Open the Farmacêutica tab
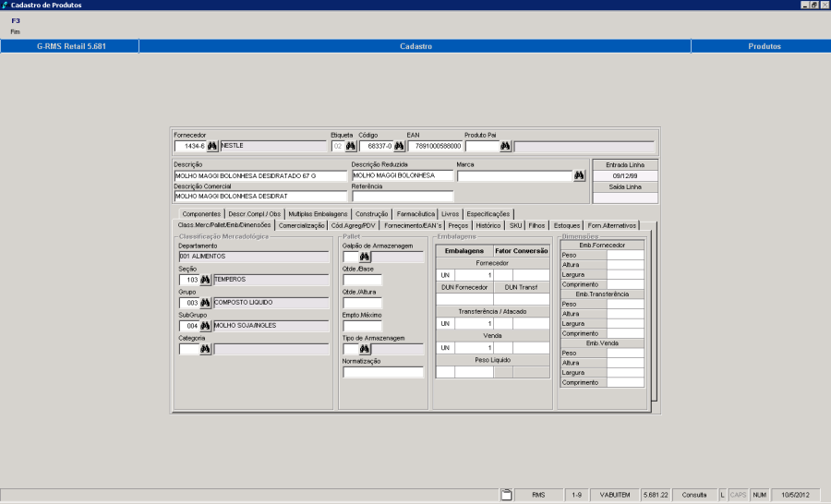This screenshot has height=504, width=831. [x=415, y=214]
